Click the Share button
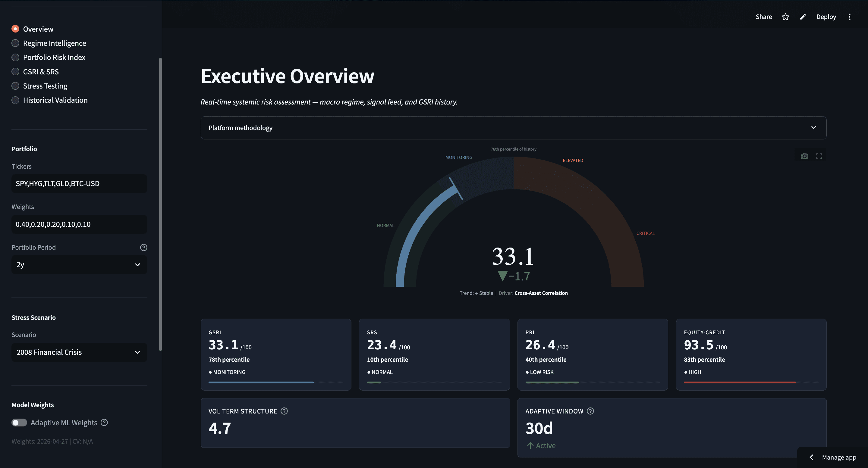The image size is (868, 468). coord(763,17)
